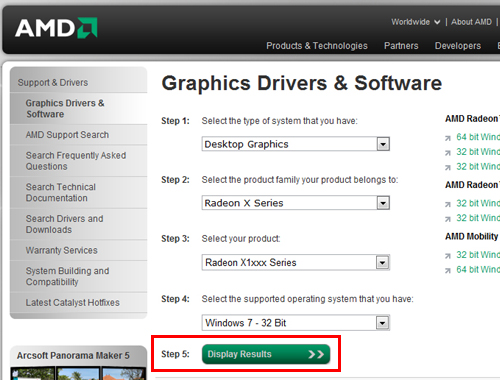This screenshot has width=500, height=380.
Task: Open Search Frequently Asked Questions
Action: click(79, 161)
